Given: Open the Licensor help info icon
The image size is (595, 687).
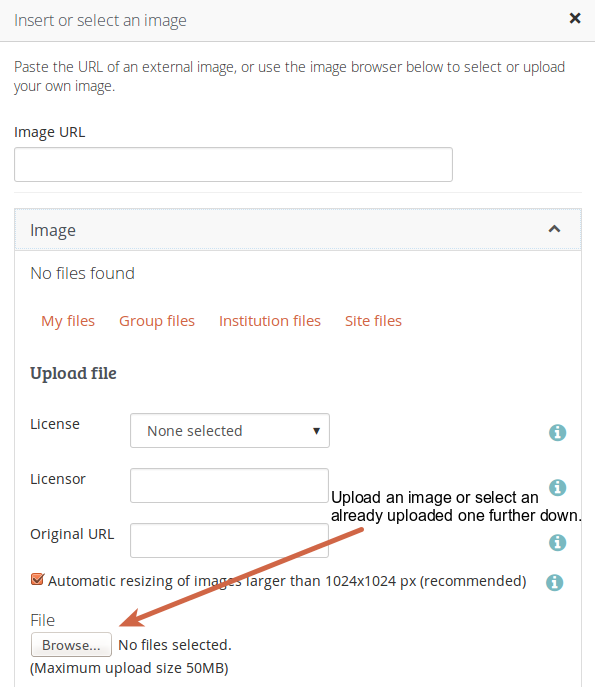Looking at the screenshot, I should coord(557,487).
